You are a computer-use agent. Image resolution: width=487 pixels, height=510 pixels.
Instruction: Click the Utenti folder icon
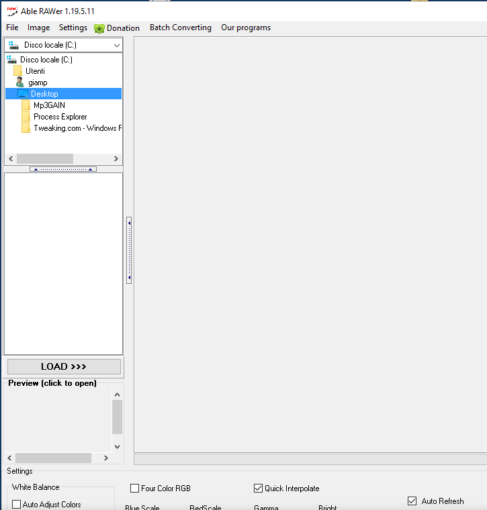click(x=18, y=71)
